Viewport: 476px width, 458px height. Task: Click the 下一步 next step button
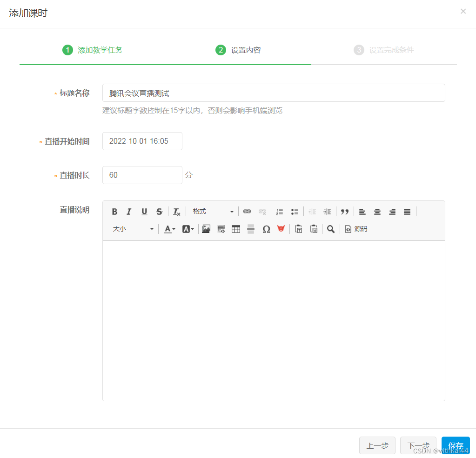[418, 445]
